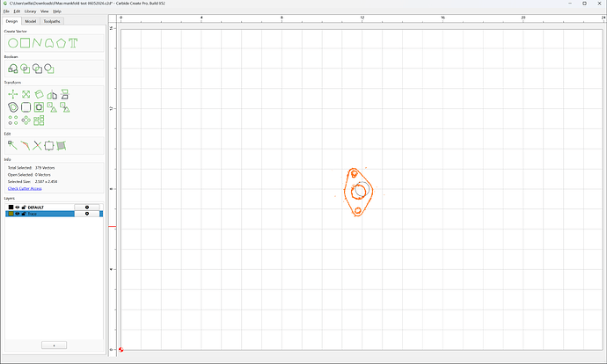The image size is (607, 364).
Task: Click the Linear Array icon
Action: coord(13,120)
